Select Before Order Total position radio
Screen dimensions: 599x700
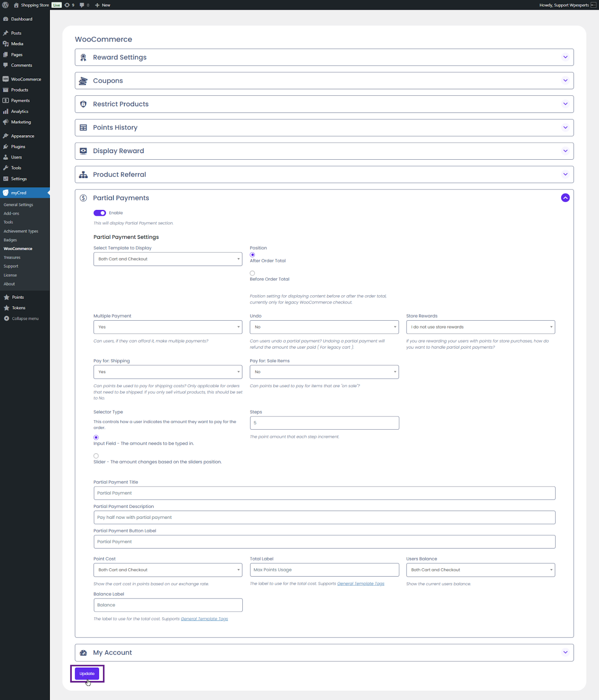tap(252, 273)
